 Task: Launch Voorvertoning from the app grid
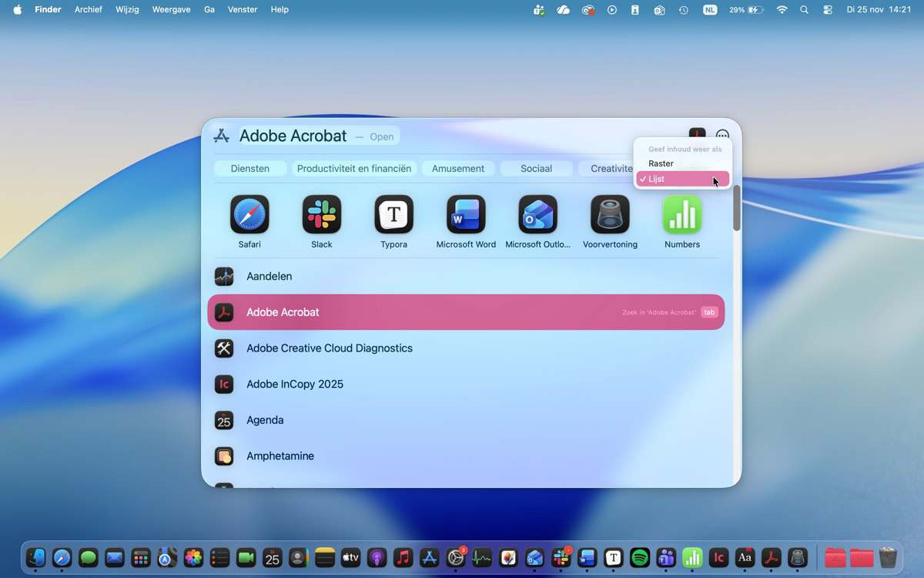tap(610, 214)
